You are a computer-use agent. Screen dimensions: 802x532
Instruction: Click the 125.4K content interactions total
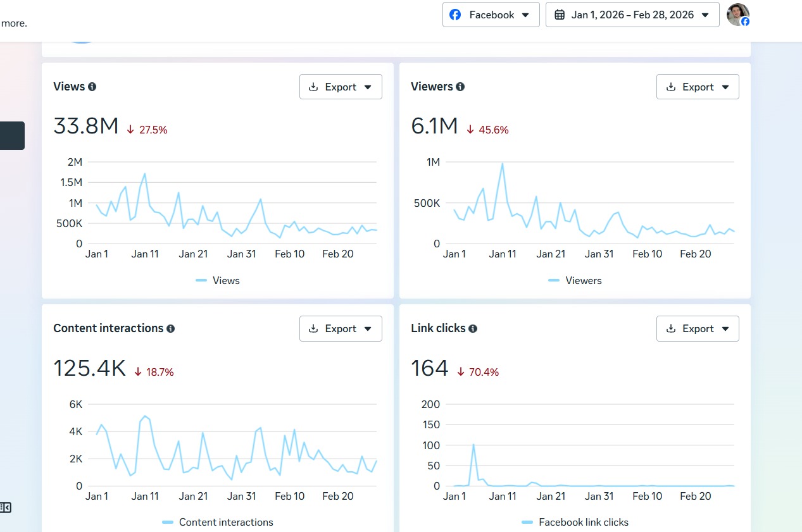point(90,368)
